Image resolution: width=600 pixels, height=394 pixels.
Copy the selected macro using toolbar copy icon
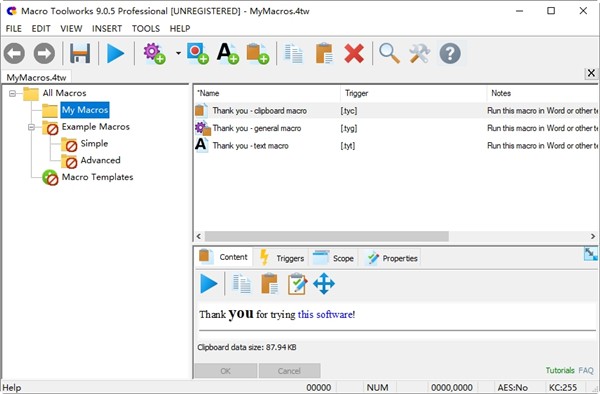pyautogui.click(x=293, y=53)
